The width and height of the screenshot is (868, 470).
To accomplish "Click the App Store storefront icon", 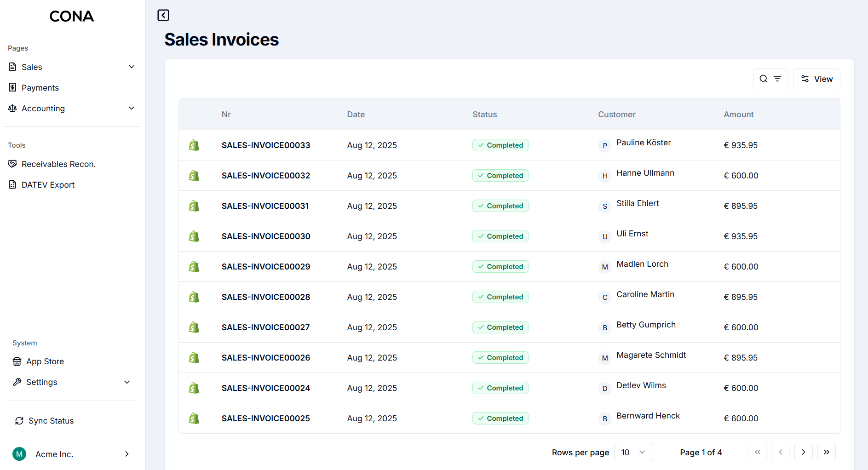I will click(x=17, y=361).
